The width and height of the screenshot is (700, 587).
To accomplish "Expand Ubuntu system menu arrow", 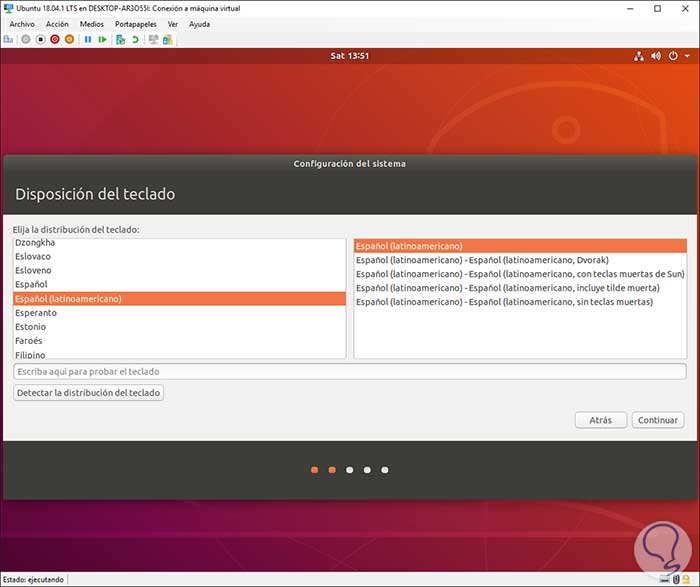I will pyautogui.click(x=687, y=56).
